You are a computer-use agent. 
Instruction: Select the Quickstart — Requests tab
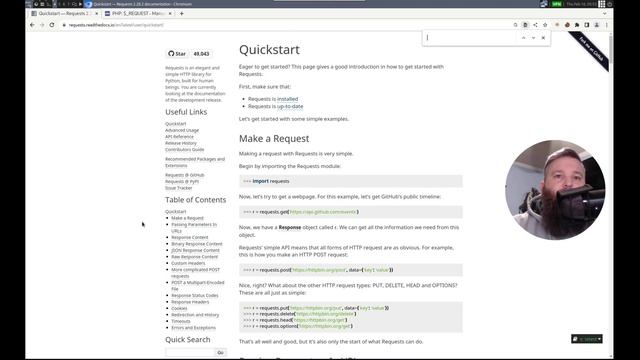coord(64,13)
